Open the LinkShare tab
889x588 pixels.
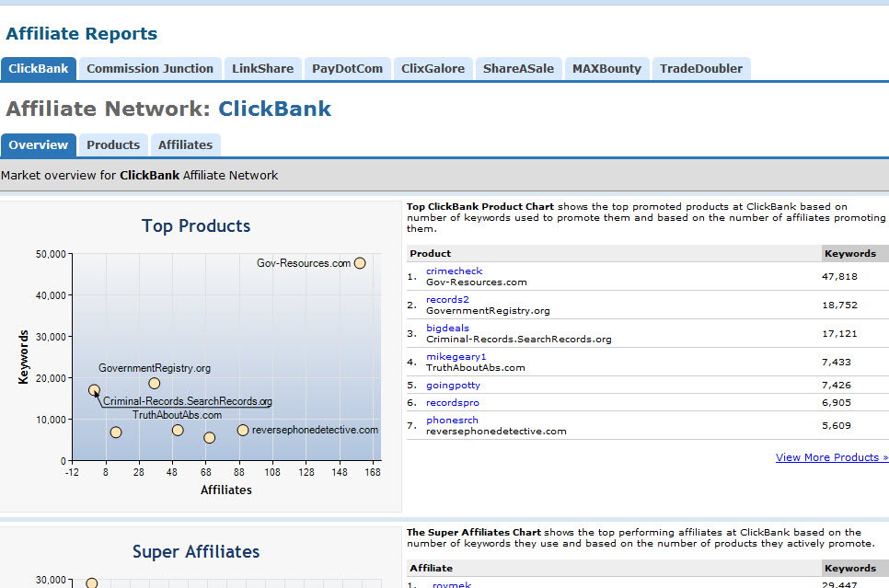pos(262,69)
